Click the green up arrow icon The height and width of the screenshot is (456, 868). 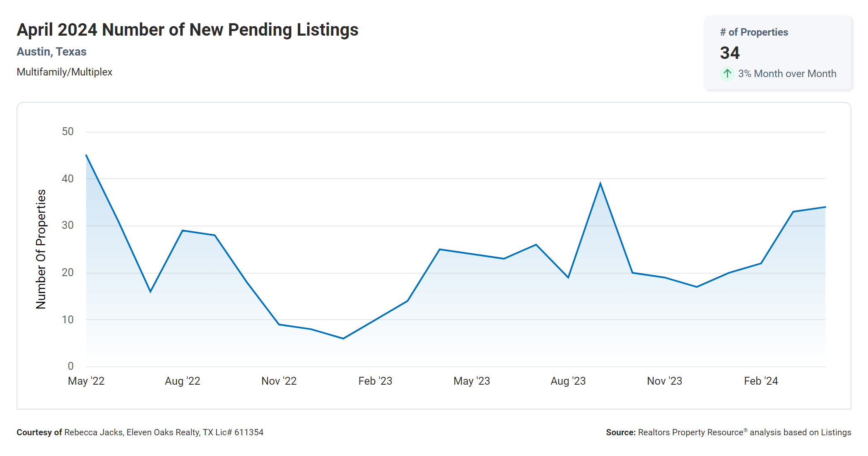pyautogui.click(x=727, y=74)
